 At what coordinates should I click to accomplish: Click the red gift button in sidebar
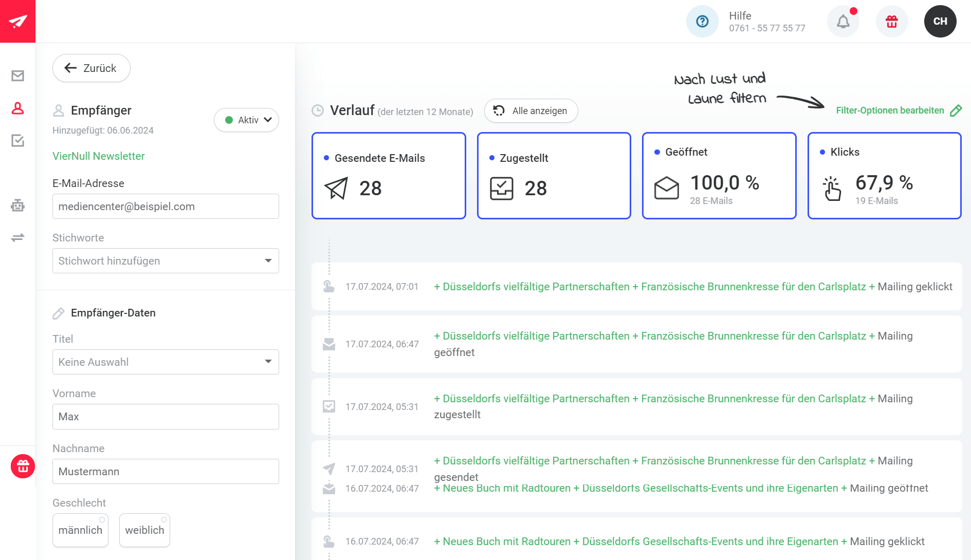pyautogui.click(x=23, y=466)
